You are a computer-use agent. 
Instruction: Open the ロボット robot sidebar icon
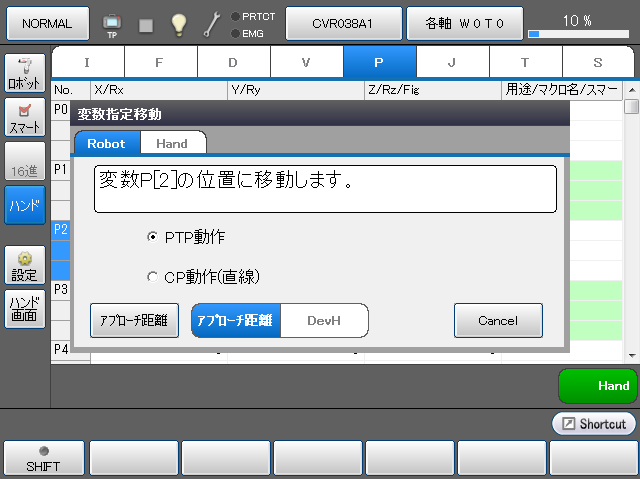(x=24, y=74)
